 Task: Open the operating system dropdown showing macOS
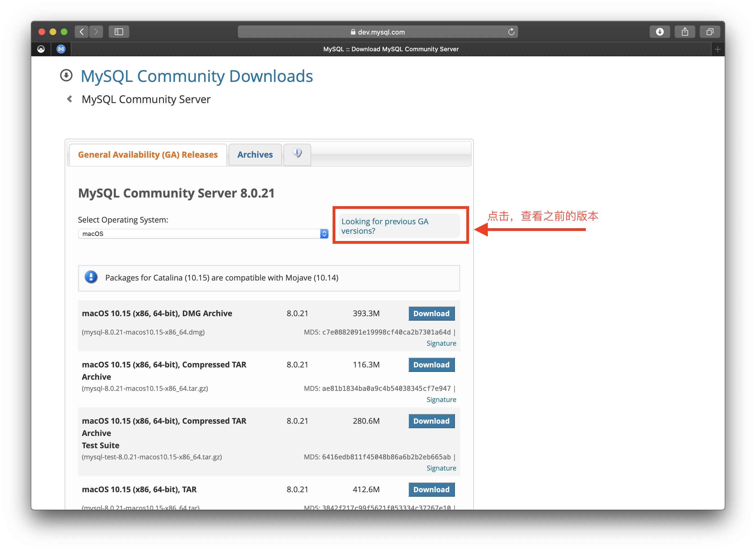point(203,234)
